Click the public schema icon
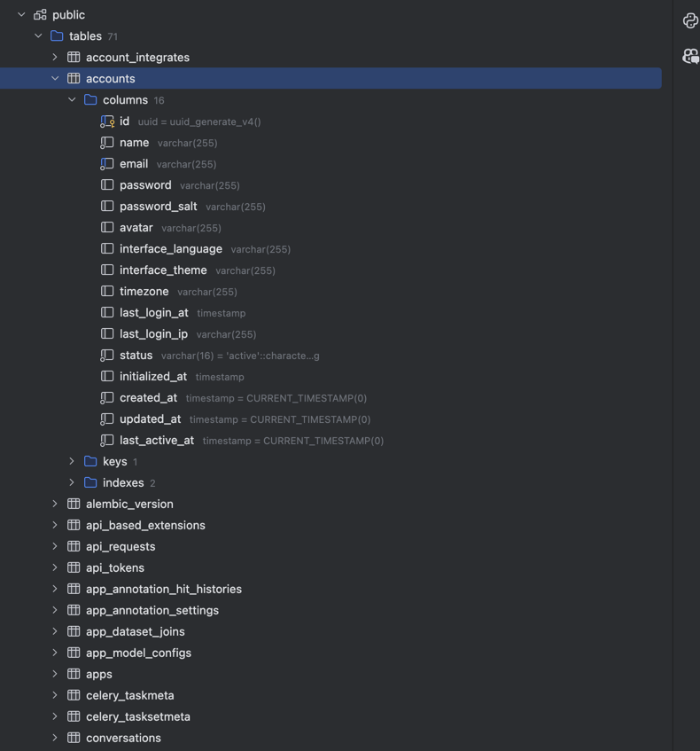 (x=40, y=15)
